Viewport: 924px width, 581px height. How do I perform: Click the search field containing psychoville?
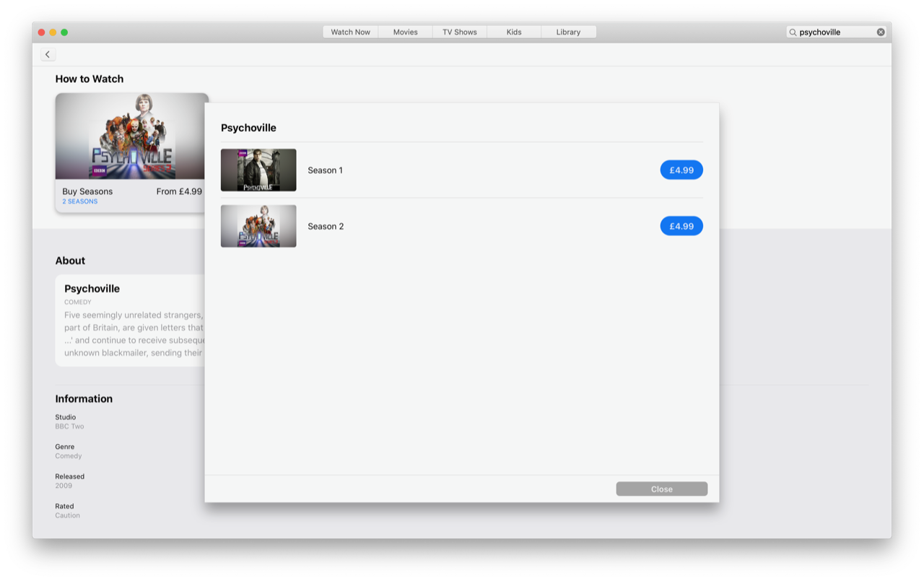point(836,32)
